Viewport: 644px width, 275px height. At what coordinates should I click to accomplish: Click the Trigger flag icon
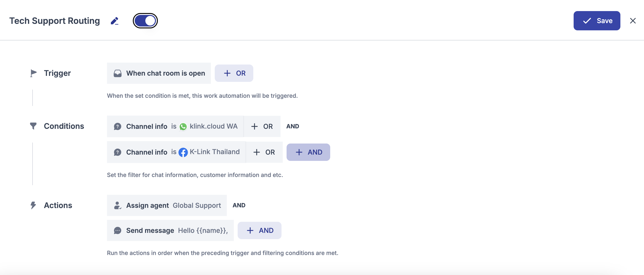click(x=33, y=73)
